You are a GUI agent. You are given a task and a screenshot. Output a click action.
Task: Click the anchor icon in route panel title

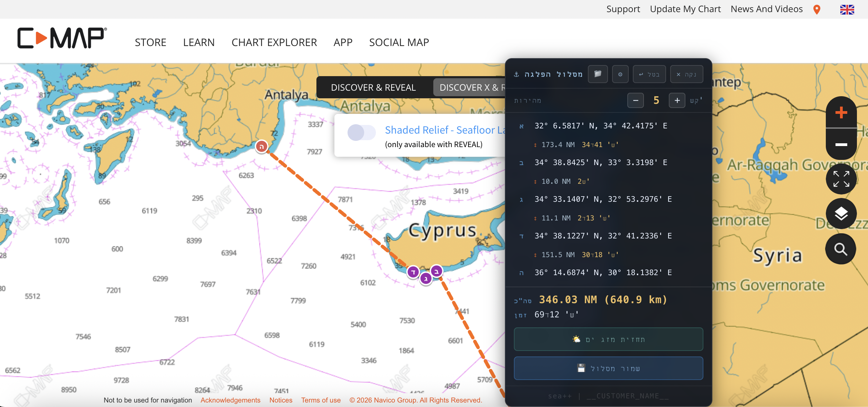click(x=516, y=74)
